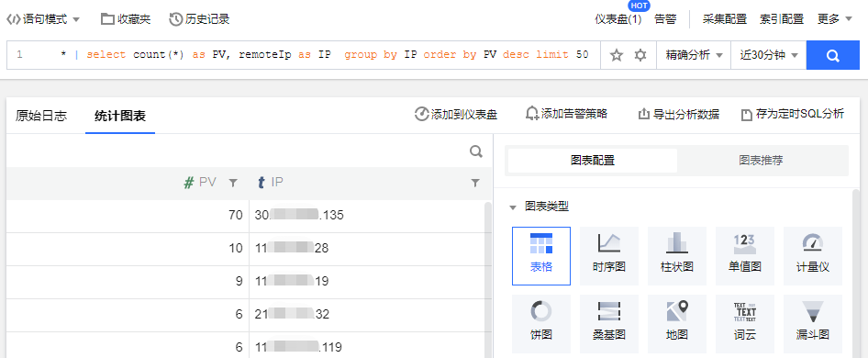Open 历史记录 history
Screen dimensions: 868x358
(199, 19)
